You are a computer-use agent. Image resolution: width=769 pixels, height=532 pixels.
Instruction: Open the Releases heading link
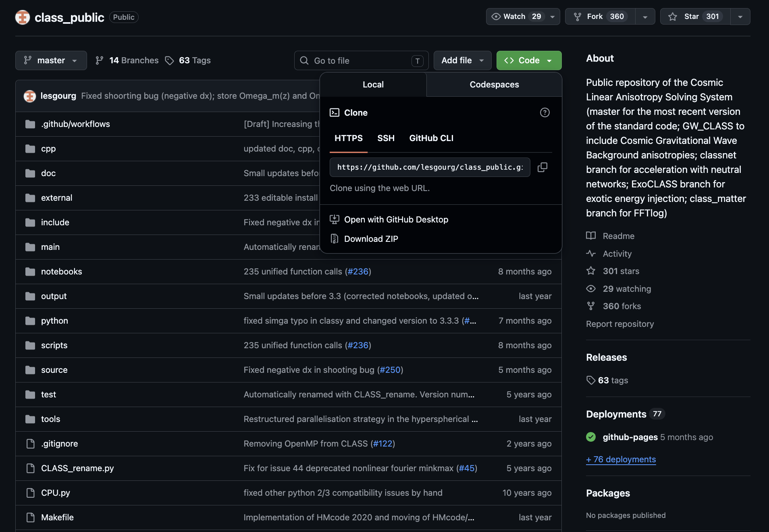click(607, 357)
